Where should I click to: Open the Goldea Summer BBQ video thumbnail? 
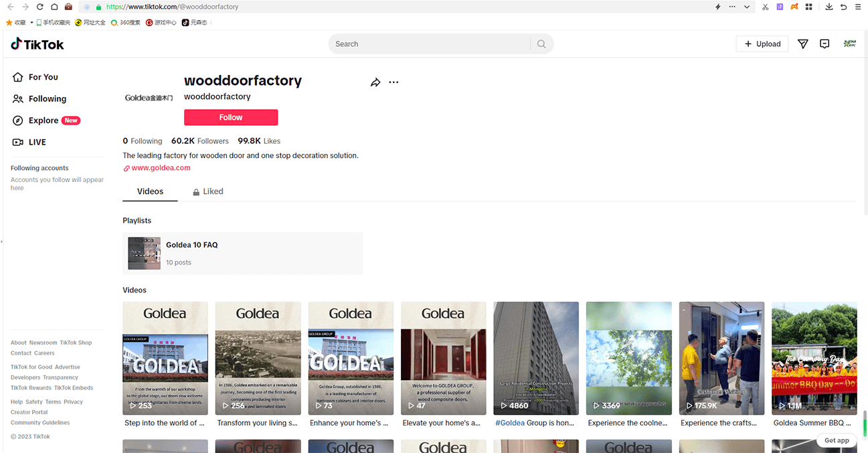click(814, 358)
